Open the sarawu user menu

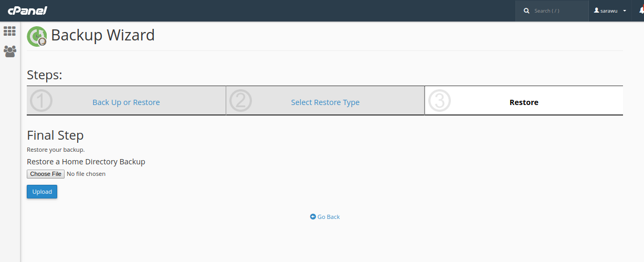[x=608, y=11]
